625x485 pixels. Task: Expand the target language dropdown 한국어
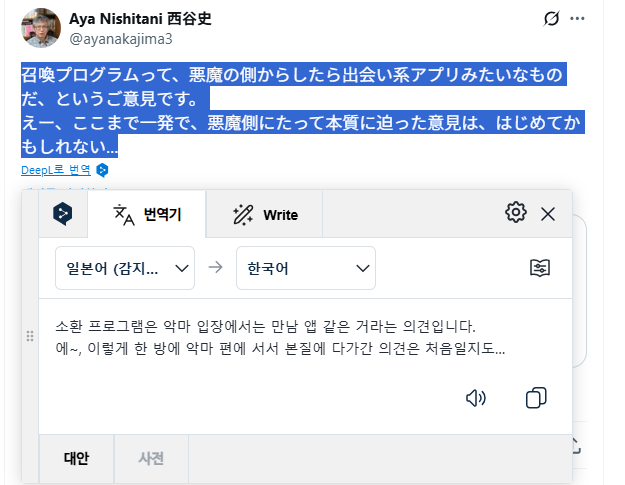pos(305,268)
